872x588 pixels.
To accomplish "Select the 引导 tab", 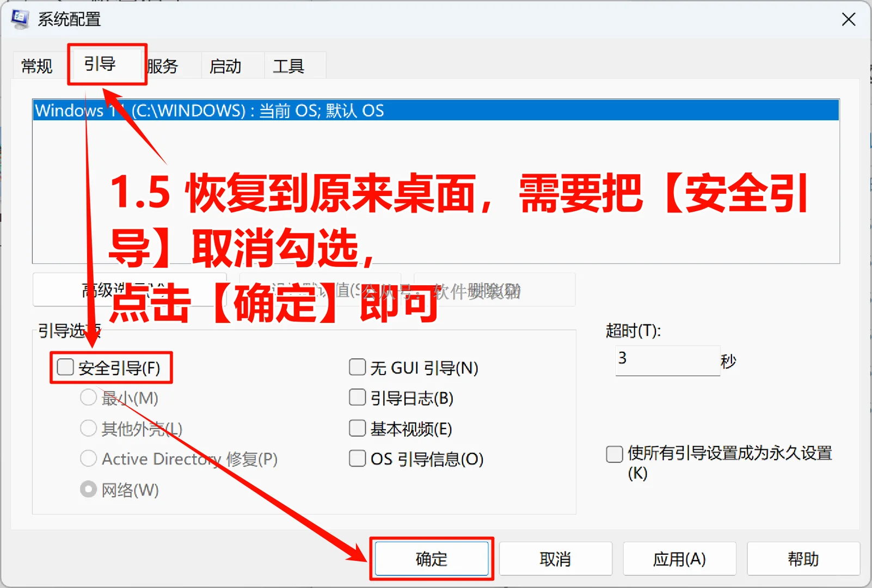I will pyautogui.click(x=106, y=63).
